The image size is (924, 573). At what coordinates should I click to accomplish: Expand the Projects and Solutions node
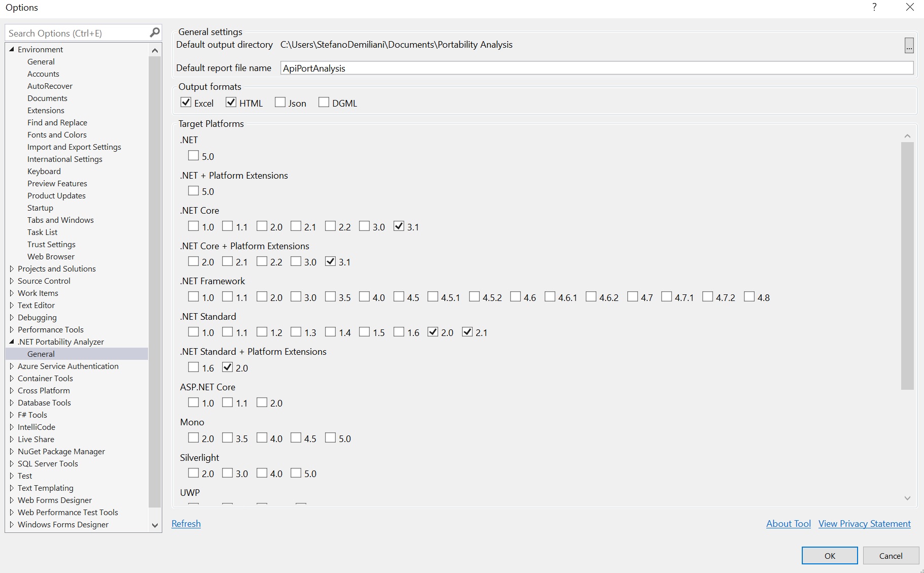[x=12, y=268]
